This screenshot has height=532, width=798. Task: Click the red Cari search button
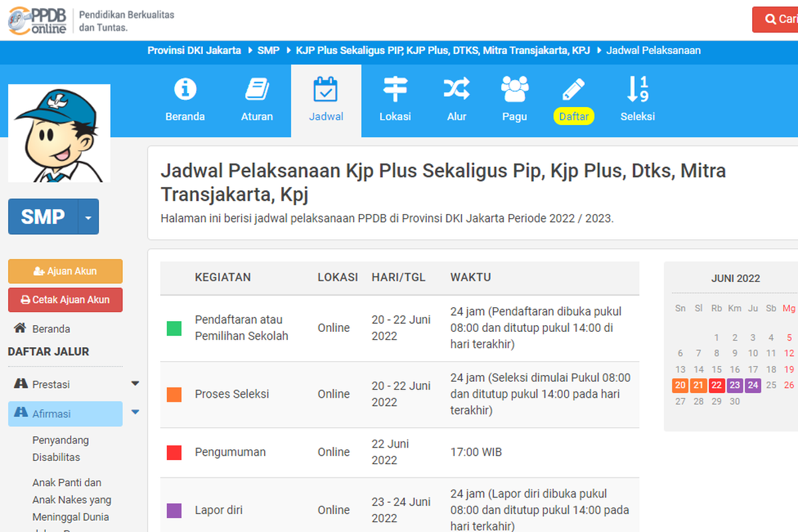(x=776, y=20)
